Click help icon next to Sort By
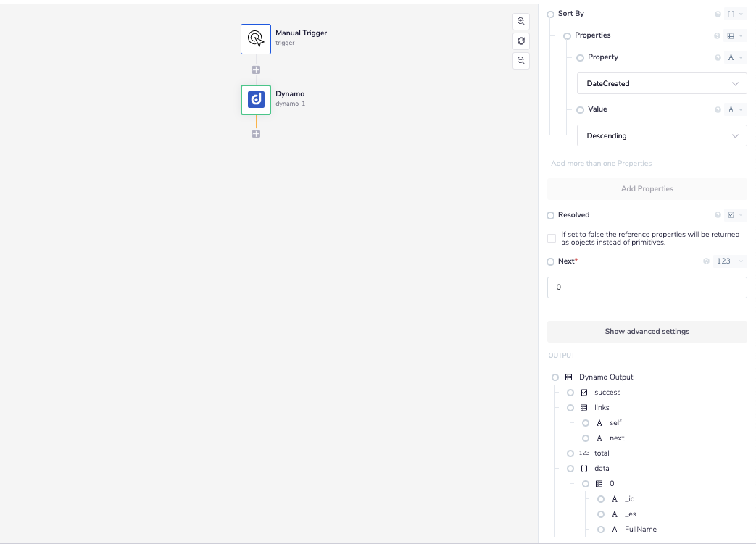Screen dimensions: 756x544 [x=718, y=14]
